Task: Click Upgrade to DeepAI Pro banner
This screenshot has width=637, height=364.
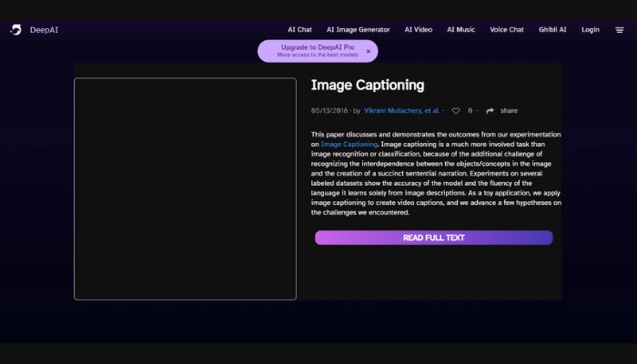Action: pos(318,51)
